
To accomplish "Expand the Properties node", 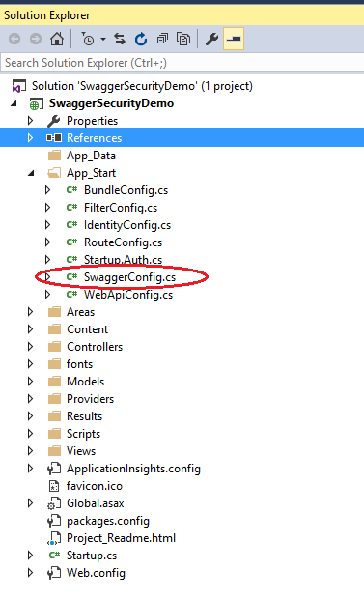I will click(x=30, y=121).
